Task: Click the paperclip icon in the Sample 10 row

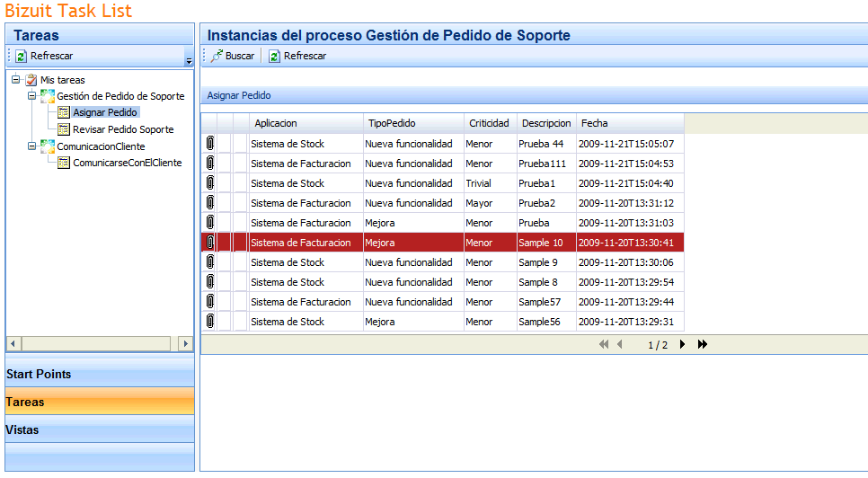Action: point(209,243)
